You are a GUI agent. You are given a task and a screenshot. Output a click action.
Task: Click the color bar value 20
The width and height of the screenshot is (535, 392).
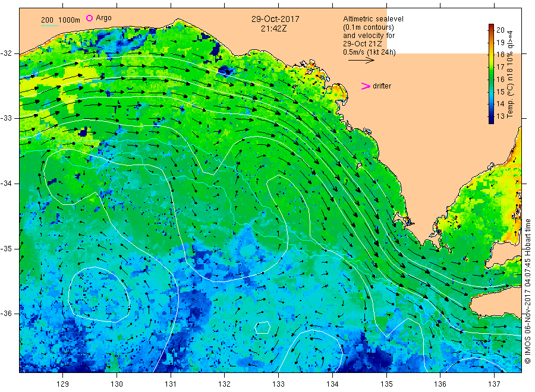[x=501, y=30]
